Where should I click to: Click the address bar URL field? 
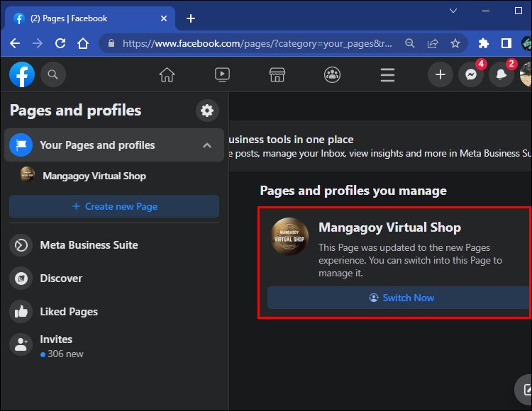coord(257,43)
